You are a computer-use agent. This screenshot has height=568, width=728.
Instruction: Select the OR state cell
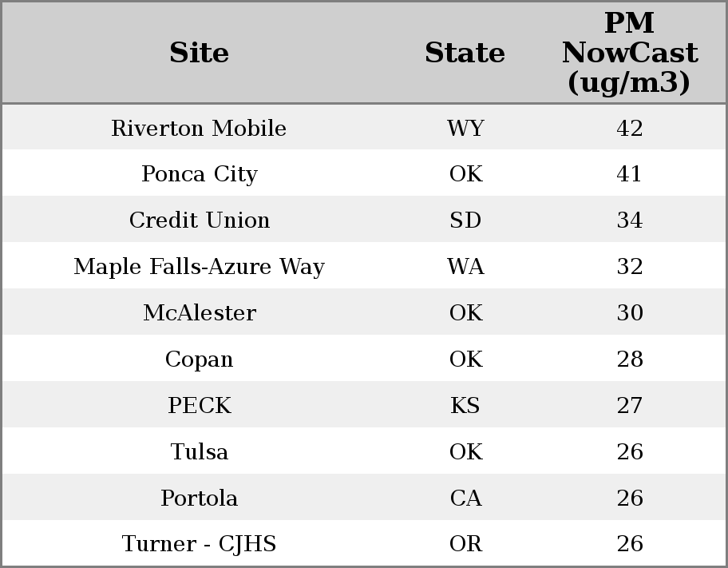[x=465, y=544]
